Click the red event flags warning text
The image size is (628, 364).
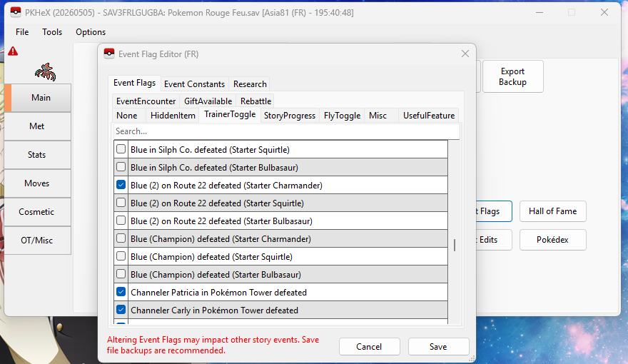pyautogui.click(x=213, y=345)
